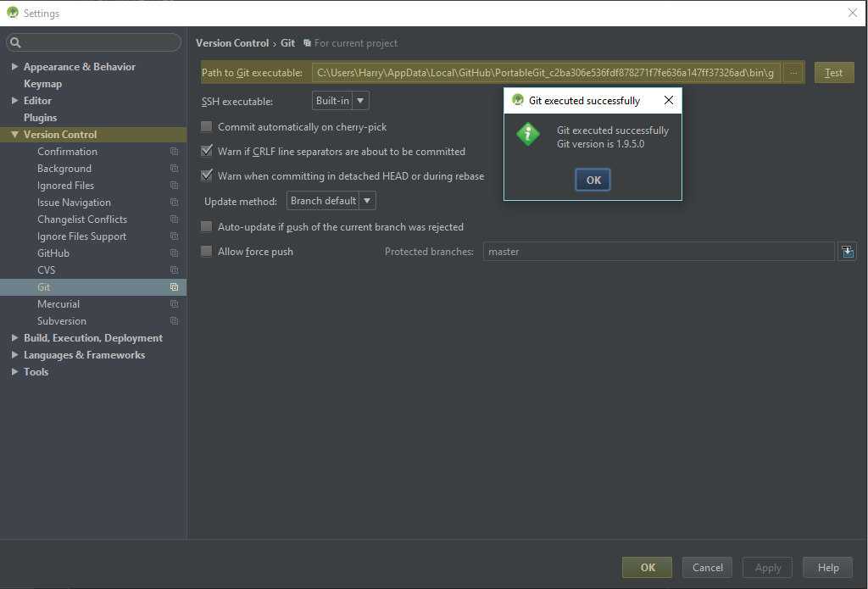Image resolution: width=868 pixels, height=589 pixels.
Task: Click the project-level icon beside Changelist Conflicts
Action: [x=174, y=219]
